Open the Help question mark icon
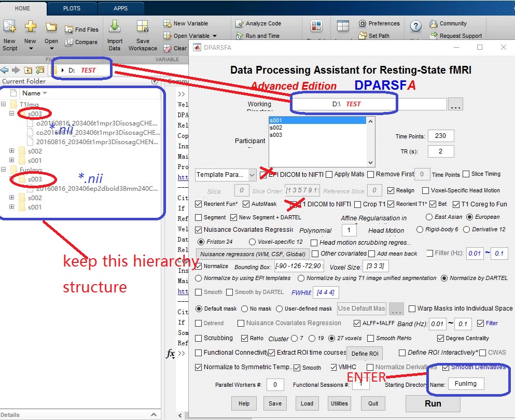Viewport: 515px width, 420px height. [416, 26]
